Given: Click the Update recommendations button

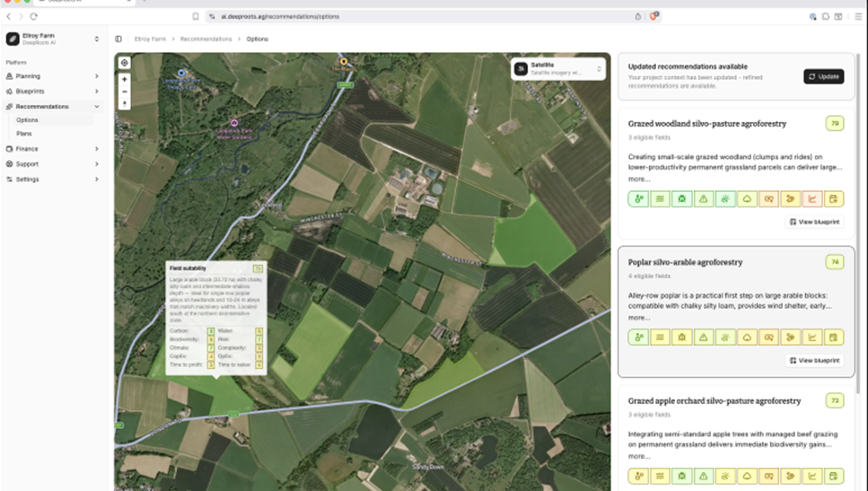Looking at the screenshot, I should tap(823, 76).
